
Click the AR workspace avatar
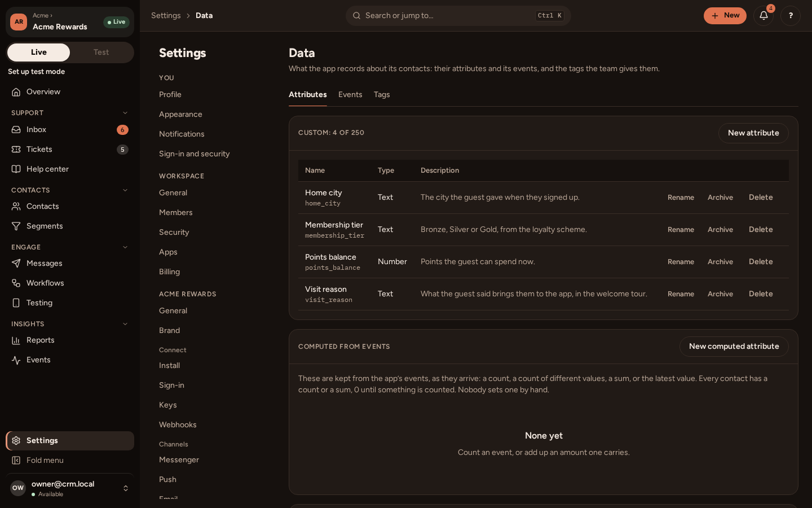pyautogui.click(x=19, y=22)
